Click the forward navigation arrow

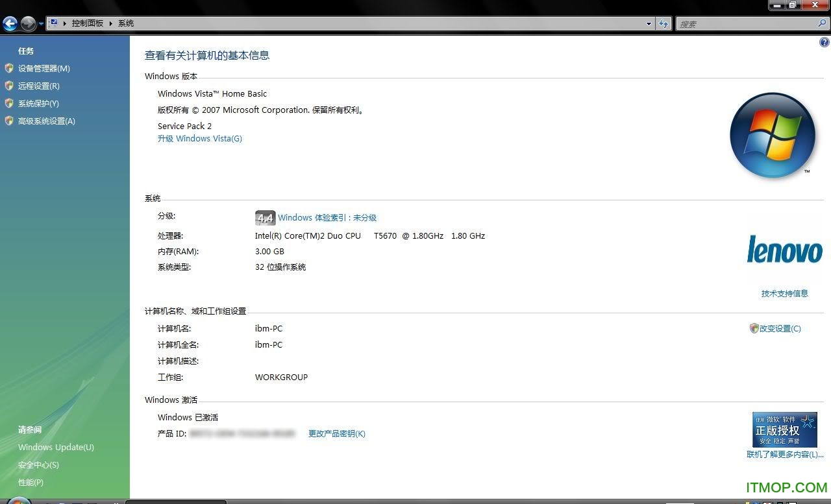(x=27, y=23)
